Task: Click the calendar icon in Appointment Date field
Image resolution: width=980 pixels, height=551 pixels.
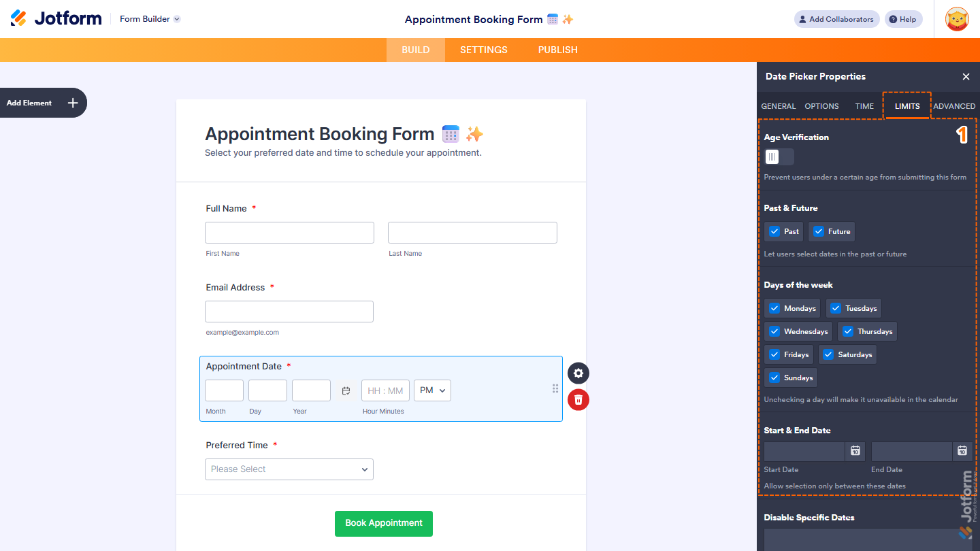Action: pos(346,390)
